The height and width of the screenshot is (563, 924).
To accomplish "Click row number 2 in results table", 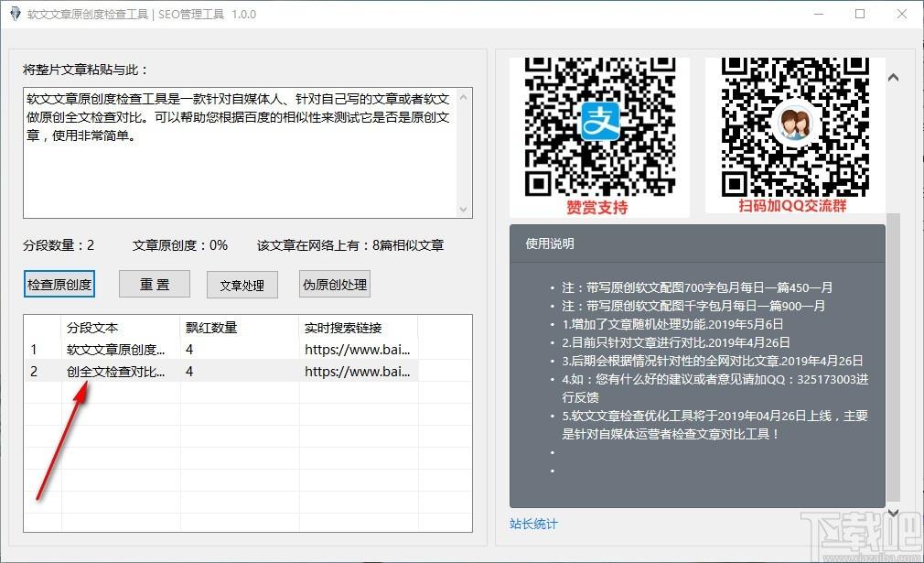I will tap(34, 372).
